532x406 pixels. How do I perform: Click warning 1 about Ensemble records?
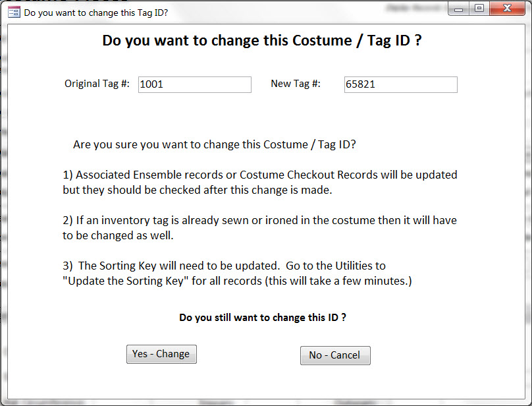(260, 182)
